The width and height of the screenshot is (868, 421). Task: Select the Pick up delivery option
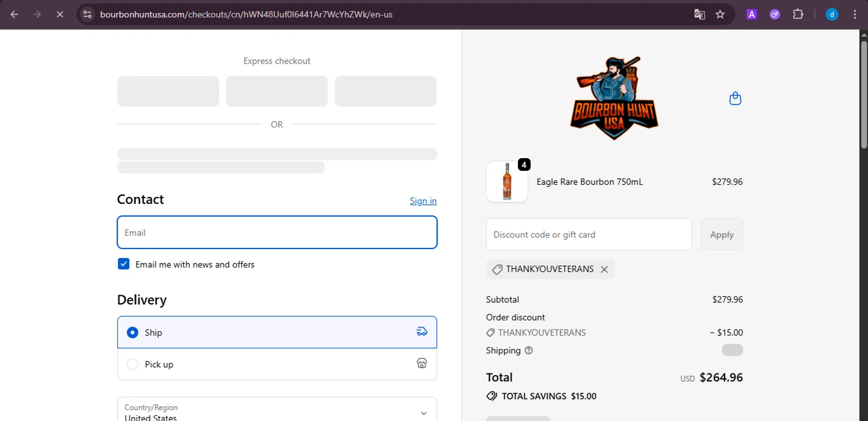click(x=277, y=364)
